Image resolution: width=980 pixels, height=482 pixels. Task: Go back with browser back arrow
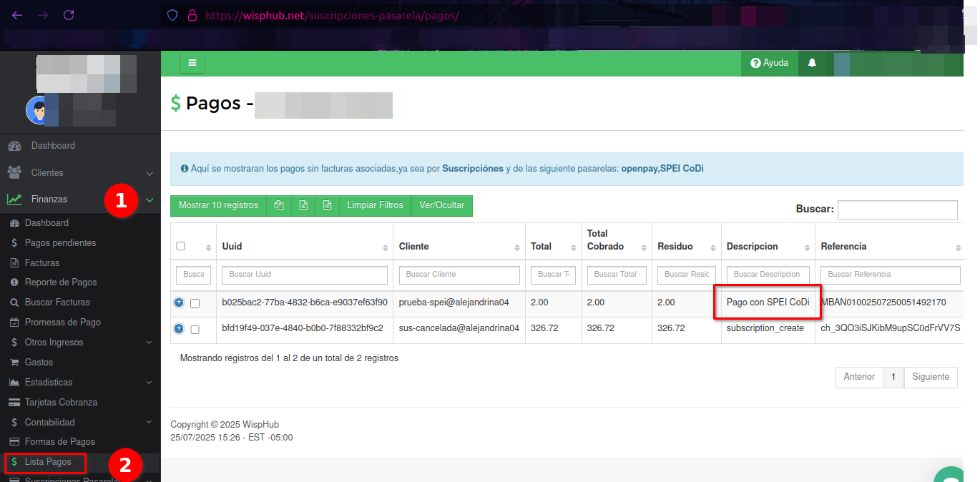tap(17, 15)
